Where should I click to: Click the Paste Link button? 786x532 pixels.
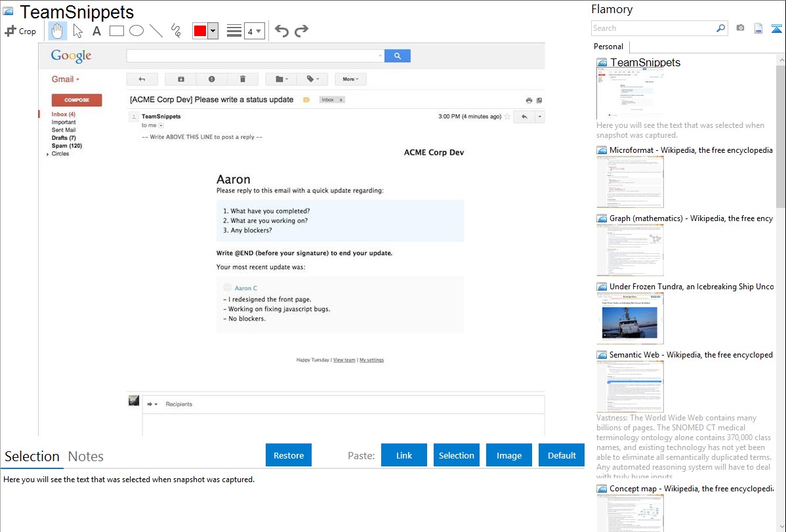point(404,455)
